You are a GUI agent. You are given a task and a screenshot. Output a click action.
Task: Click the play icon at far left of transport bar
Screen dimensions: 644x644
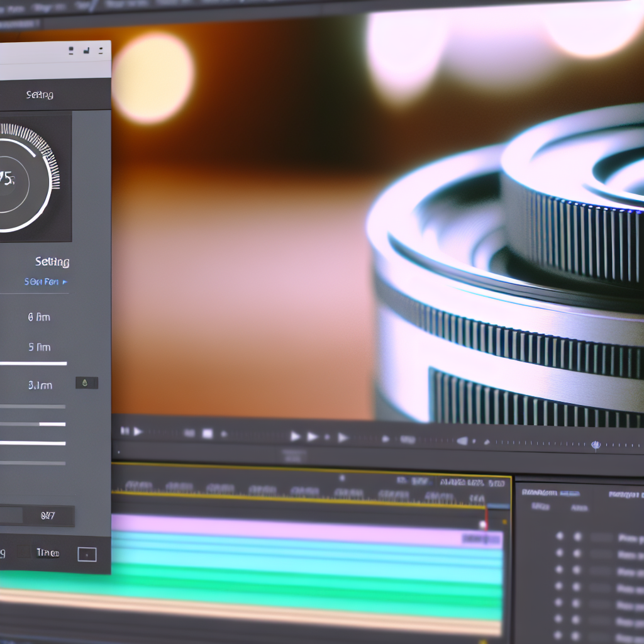[x=138, y=432]
